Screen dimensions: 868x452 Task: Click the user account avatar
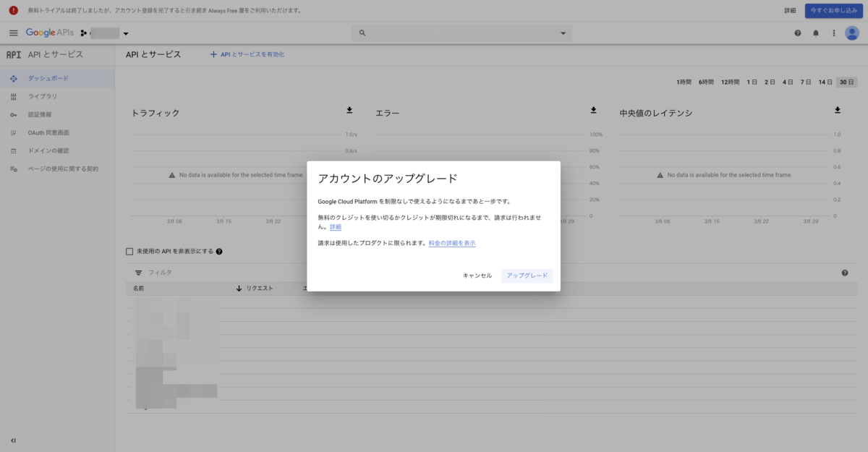[x=852, y=33]
